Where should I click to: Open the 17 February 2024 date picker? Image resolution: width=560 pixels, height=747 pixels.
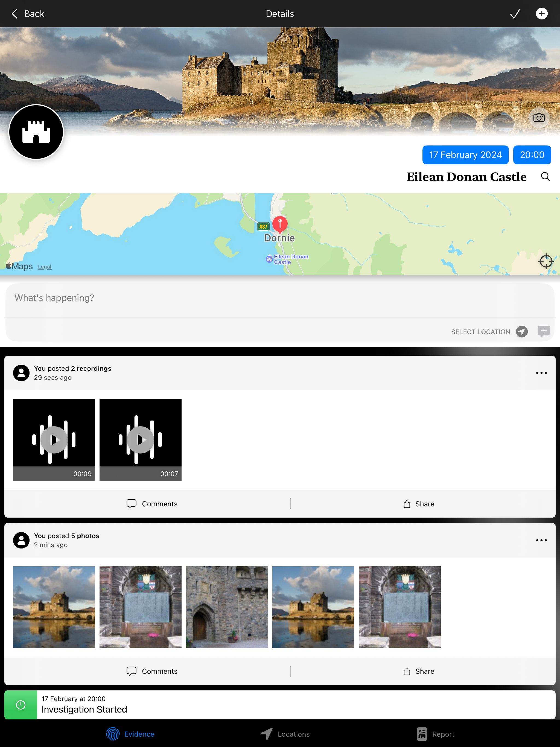pyautogui.click(x=465, y=155)
